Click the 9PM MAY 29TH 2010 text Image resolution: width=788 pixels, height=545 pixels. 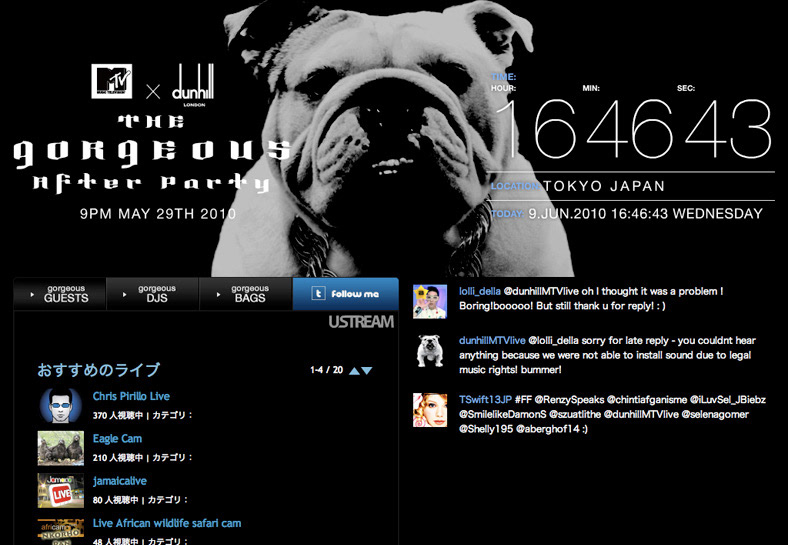coord(158,214)
